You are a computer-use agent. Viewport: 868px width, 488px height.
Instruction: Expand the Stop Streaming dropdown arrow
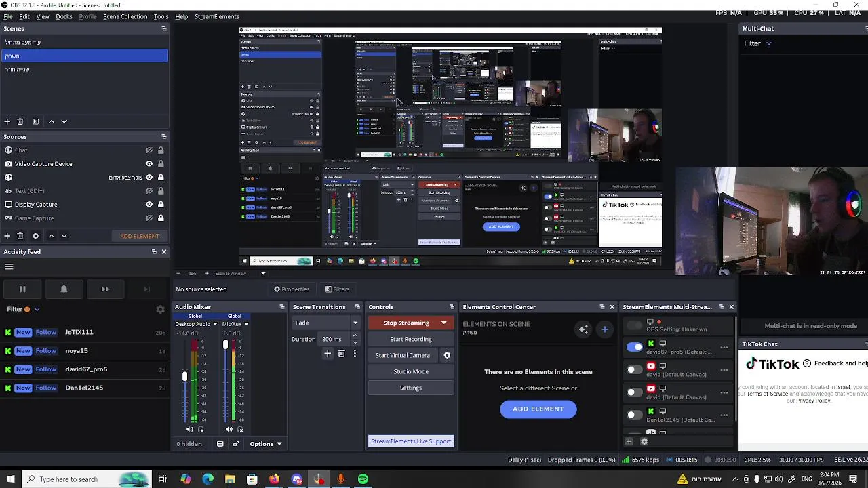[444, 323]
